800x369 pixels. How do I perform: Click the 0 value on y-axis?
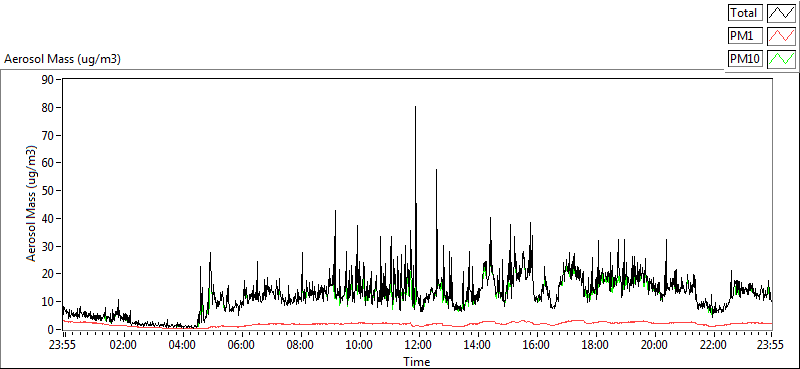point(52,330)
